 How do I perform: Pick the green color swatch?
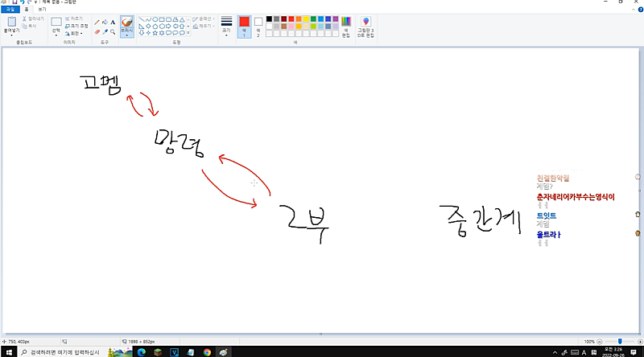point(313,18)
